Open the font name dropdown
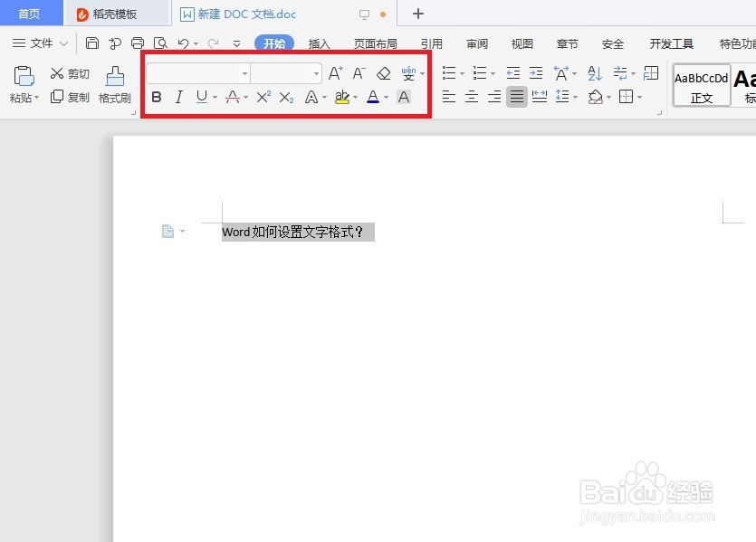The width and height of the screenshot is (756, 542). [244, 72]
